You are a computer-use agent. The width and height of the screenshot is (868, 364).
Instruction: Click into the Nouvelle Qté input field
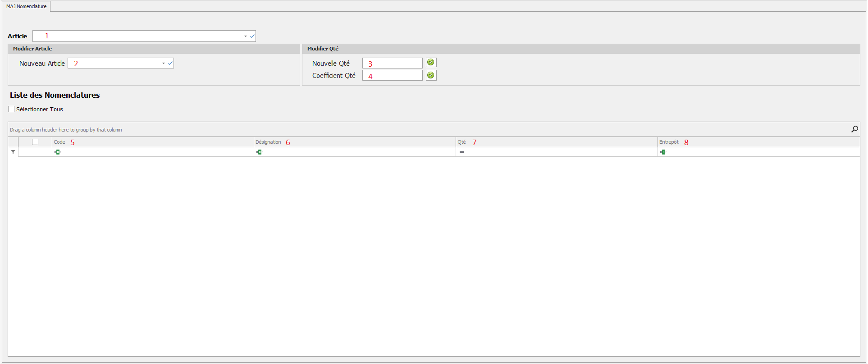(392, 63)
